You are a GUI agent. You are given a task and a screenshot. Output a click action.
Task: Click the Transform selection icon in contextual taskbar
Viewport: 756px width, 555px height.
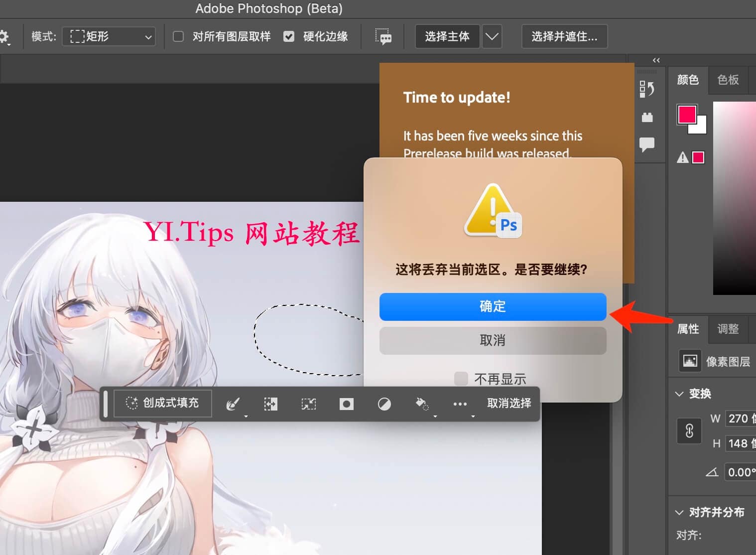tap(309, 404)
